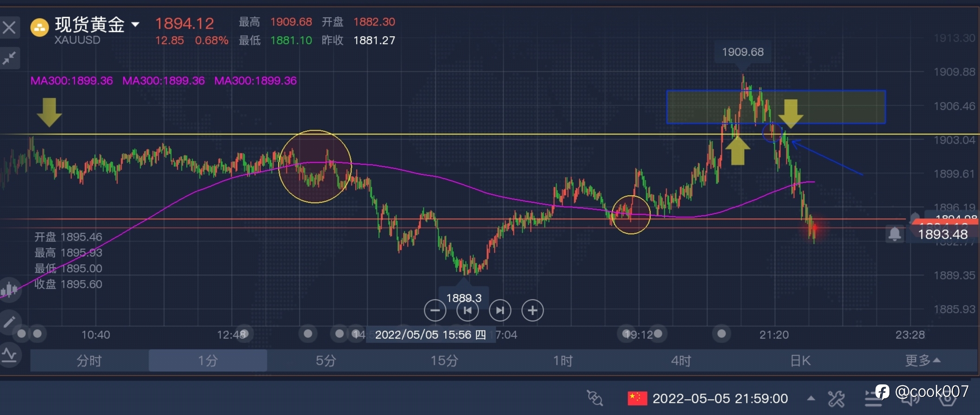This screenshot has height=415, width=980.
Task: Open the wrench tools icon
Action: (836, 398)
